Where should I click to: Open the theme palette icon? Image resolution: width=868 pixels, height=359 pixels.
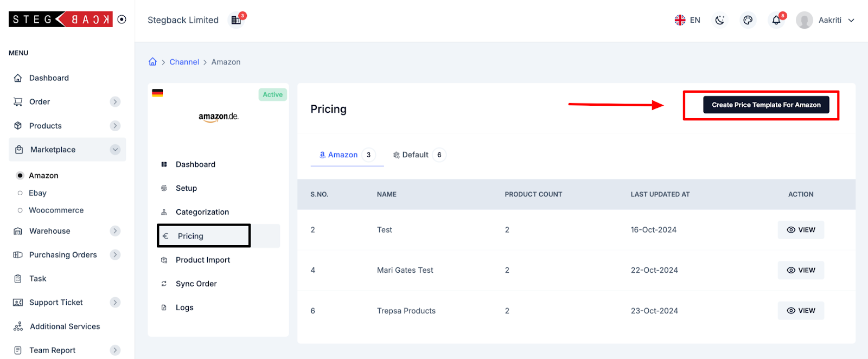[748, 20]
